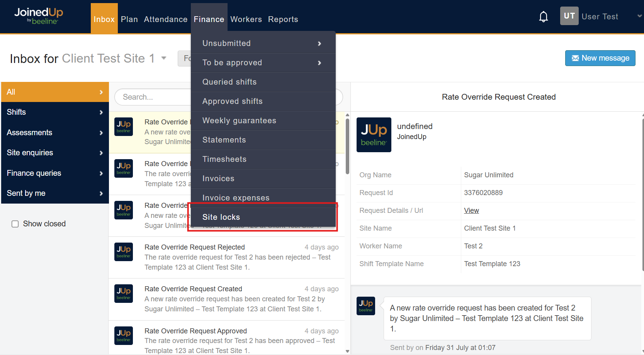Open the Attendance tab
Screen dimensions: 644x355
click(166, 19)
